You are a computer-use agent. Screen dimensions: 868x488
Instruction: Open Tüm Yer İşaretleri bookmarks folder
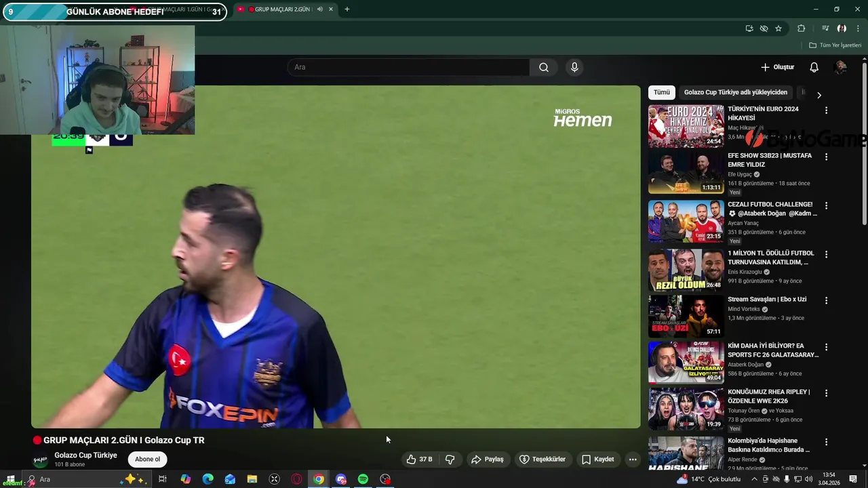pyautogui.click(x=835, y=45)
